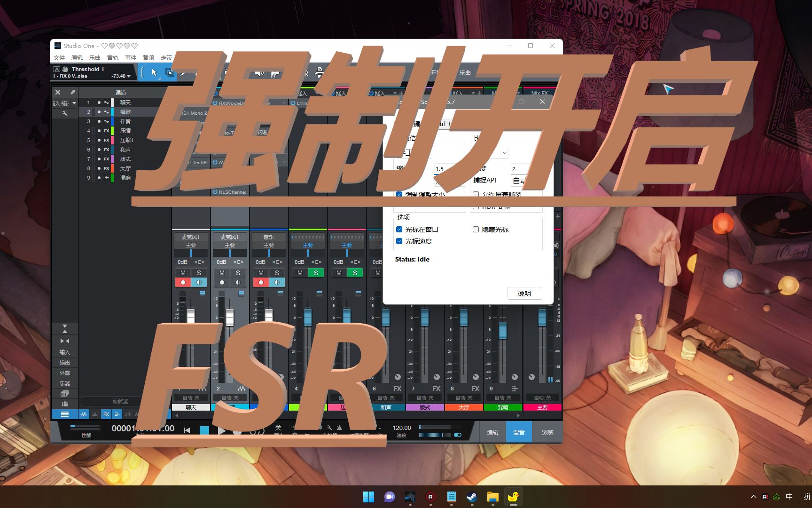
Task: Open File Explorer from the taskbar
Action: coord(492,497)
